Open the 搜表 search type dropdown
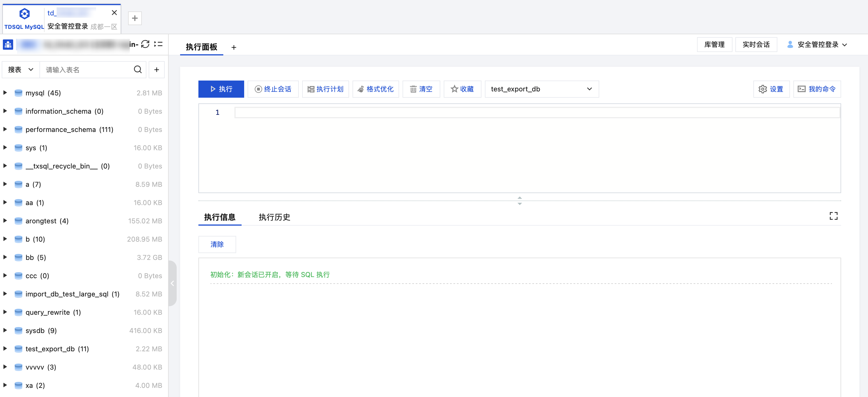868x397 pixels. tap(21, 70)
